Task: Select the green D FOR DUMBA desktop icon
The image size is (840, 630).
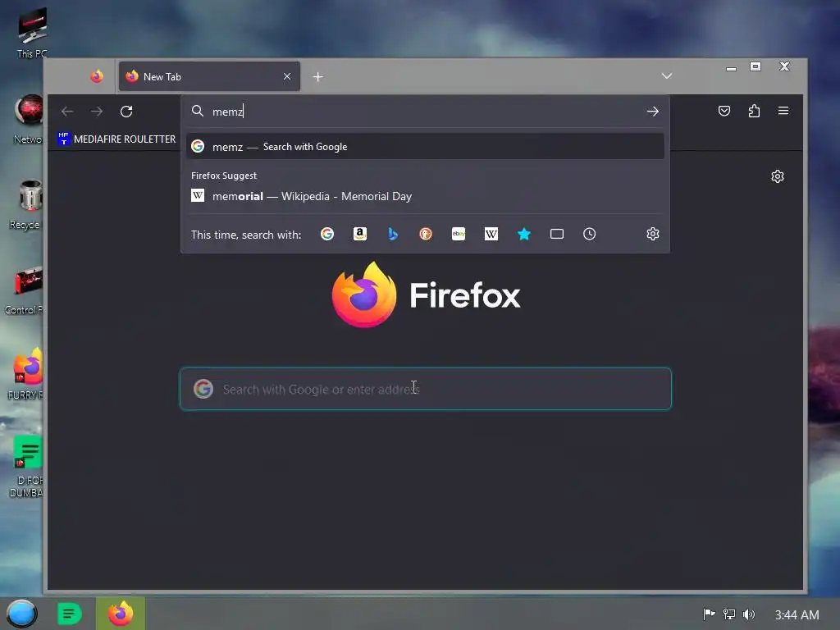Action: [x=27, y=466]
